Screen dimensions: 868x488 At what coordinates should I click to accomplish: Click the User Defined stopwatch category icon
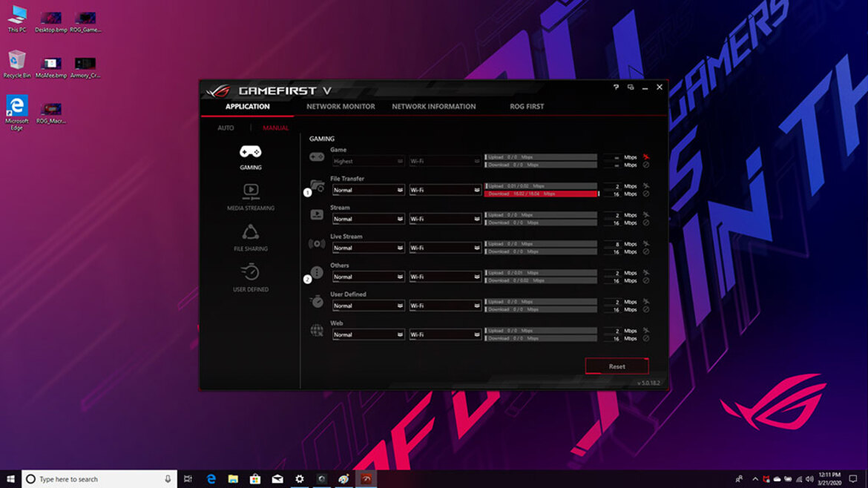pyautogui.click(x=317, y=302)
